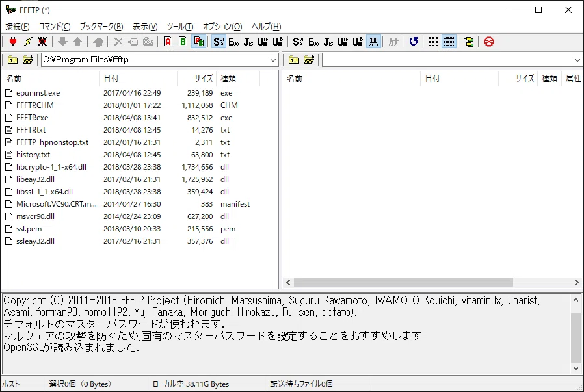Select Binary transfer mode B icon
The height and width of the screenshot is (392, 584).
(183, 42)
